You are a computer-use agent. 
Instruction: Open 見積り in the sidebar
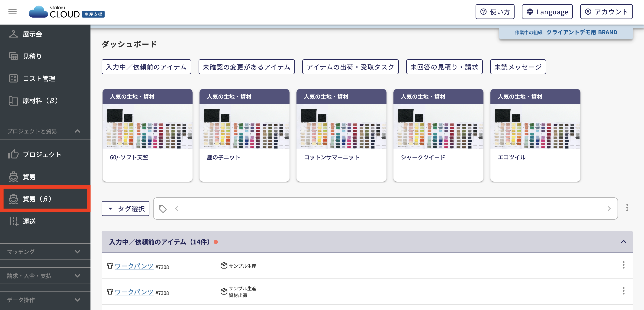[45, 56]
